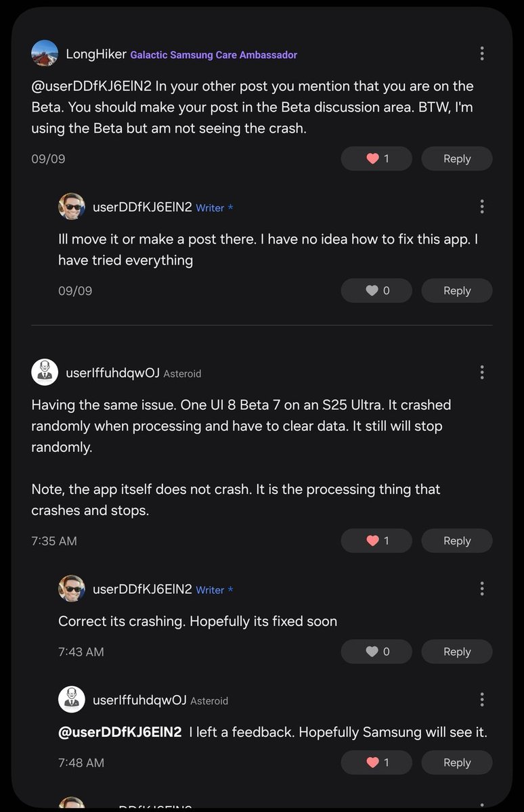This screenshot has width=524, height=812.
Task: Heart the 'I left a feedback' reply
Action: [x=377, y=763]
